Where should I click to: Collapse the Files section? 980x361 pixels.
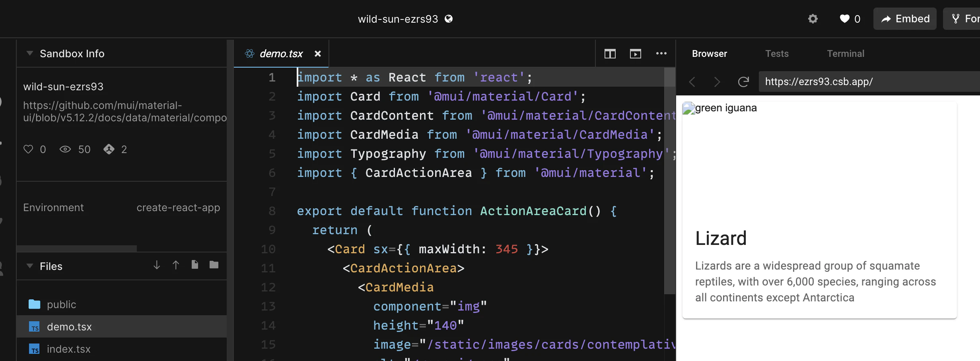coord(29,266)
